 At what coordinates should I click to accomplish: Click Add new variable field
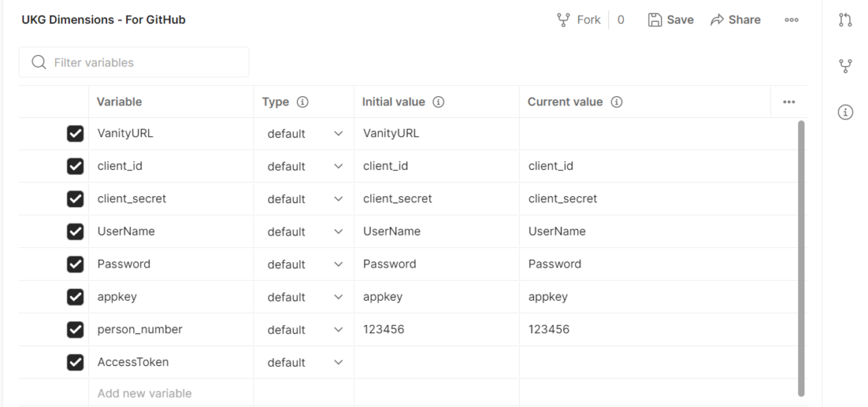(171, 393)
